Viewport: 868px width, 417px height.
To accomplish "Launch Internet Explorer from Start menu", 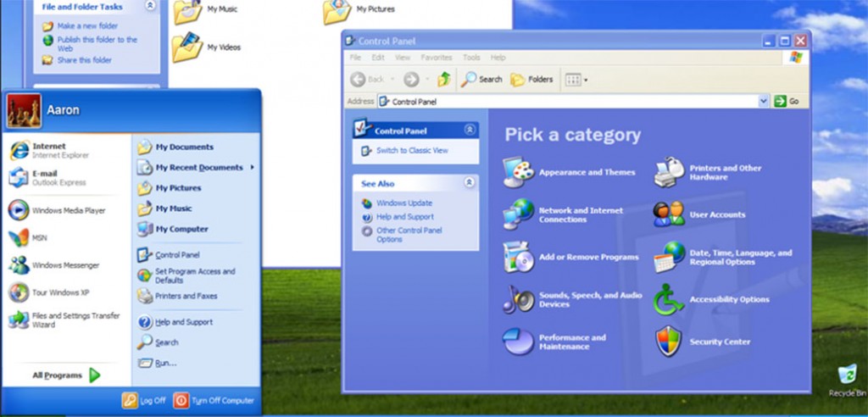I will point(50,151).
